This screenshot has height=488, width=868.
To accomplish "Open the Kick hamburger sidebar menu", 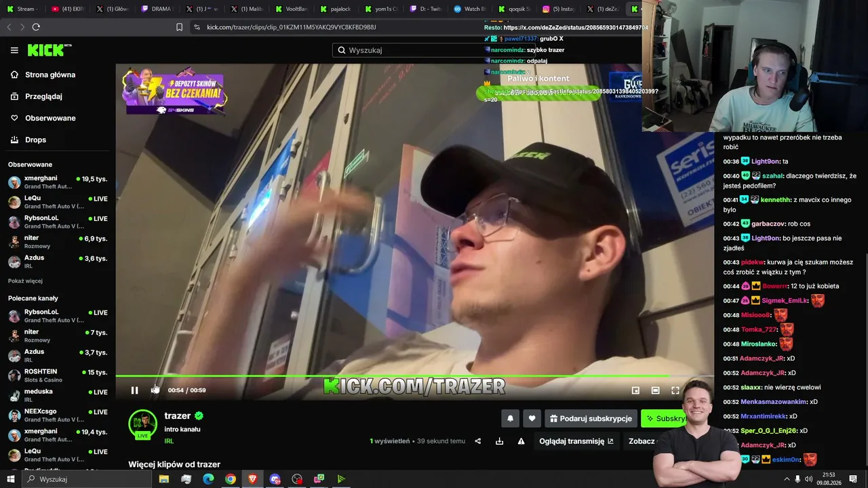I will (x=14, y=50).
